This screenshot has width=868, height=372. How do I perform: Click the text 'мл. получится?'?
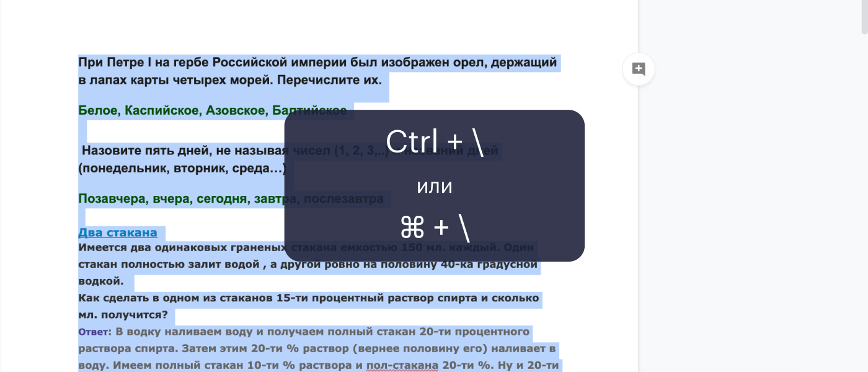coord(123,315)
